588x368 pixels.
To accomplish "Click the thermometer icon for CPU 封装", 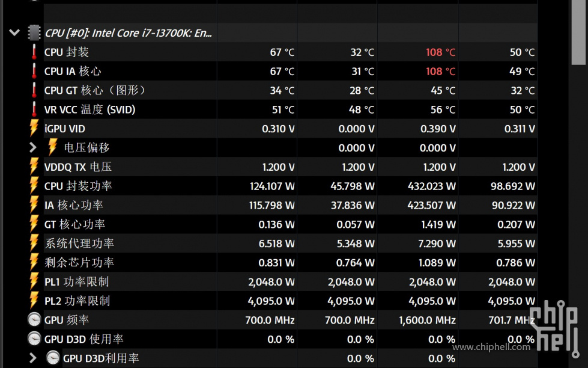I will click(34, 52).
